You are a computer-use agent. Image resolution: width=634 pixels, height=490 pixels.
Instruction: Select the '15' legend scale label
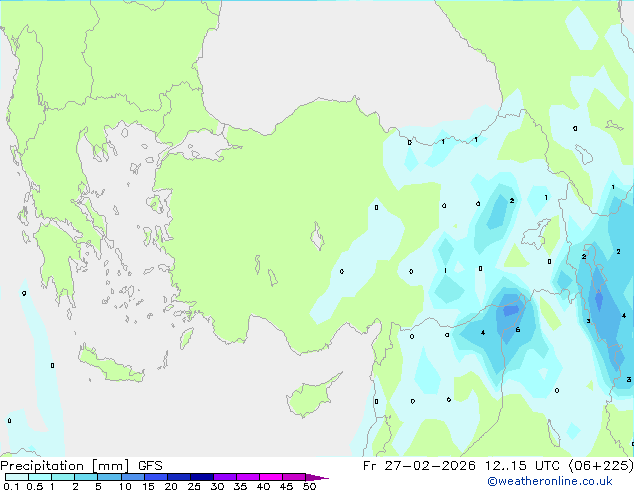tap(148, 486)
